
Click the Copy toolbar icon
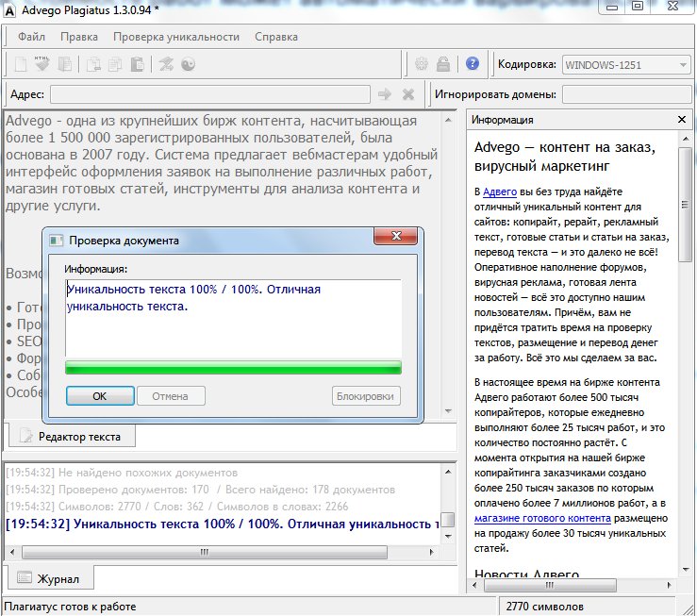(x=115, y=64)
